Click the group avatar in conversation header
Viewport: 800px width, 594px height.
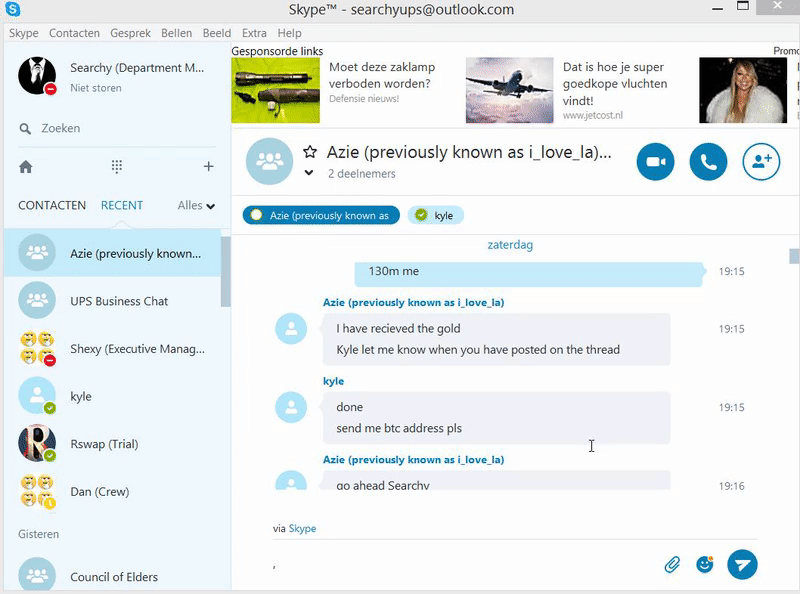(x=269, y=161)
